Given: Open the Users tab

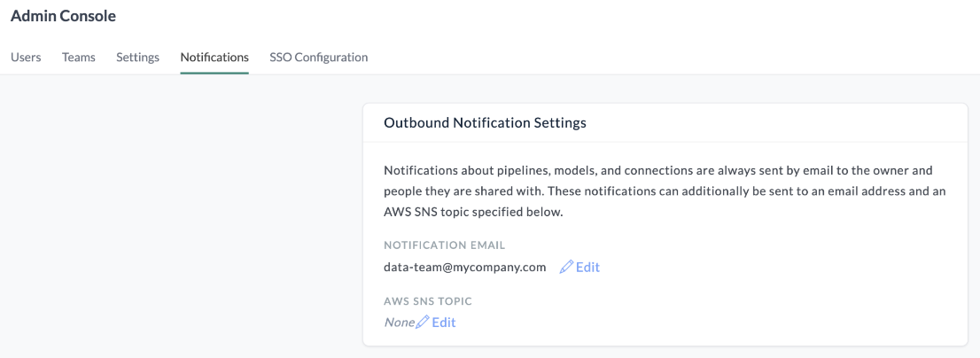Looking at the screenshot, I should (26, 57).
